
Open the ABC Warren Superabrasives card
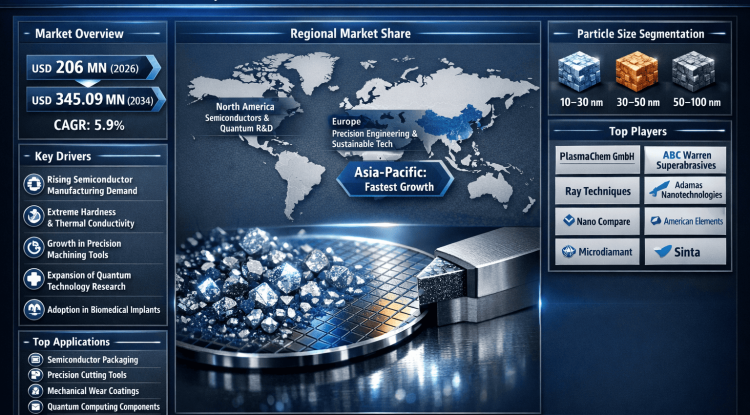pos(685,160)
